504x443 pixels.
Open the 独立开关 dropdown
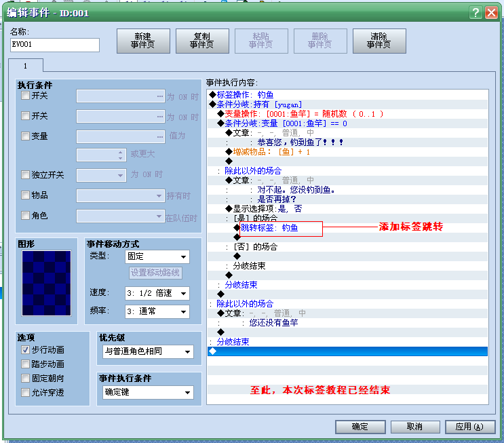101,176
